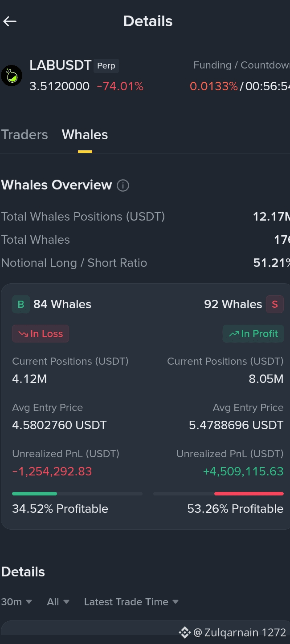Viewport: 290px width, 644px height.
Task: Open Whales Overview info icon
Action: pos(123,185)
